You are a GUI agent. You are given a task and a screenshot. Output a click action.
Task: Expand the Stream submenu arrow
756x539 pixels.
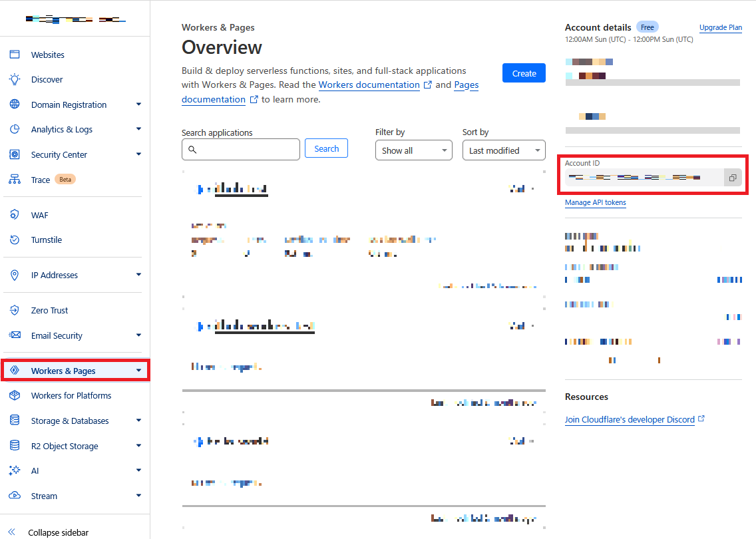[139, 496]
